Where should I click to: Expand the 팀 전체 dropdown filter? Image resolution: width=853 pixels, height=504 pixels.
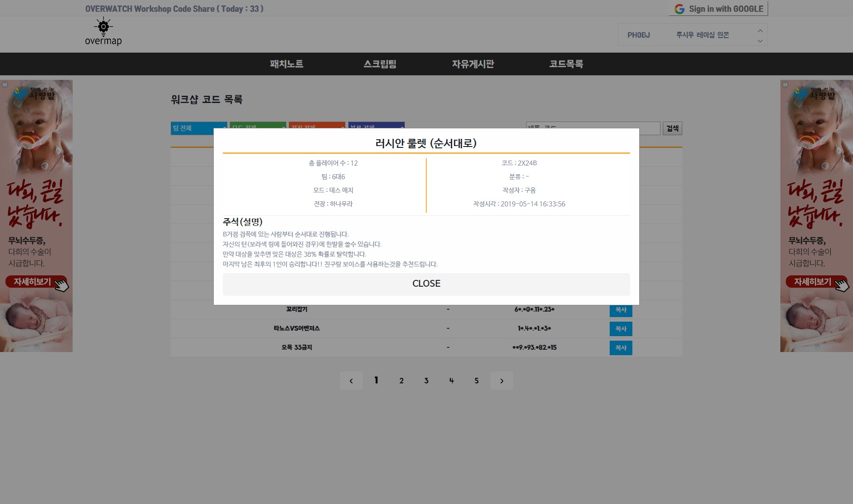tap(199, 128)
